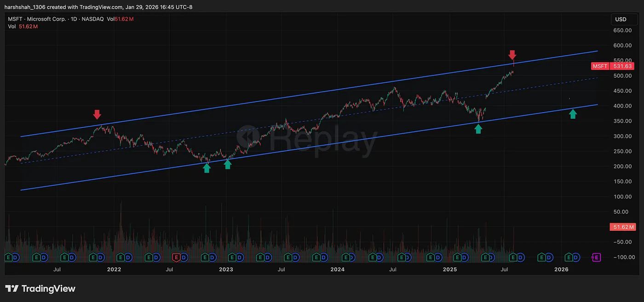Click the 650.00 price axis label

(x=622, y=30)
